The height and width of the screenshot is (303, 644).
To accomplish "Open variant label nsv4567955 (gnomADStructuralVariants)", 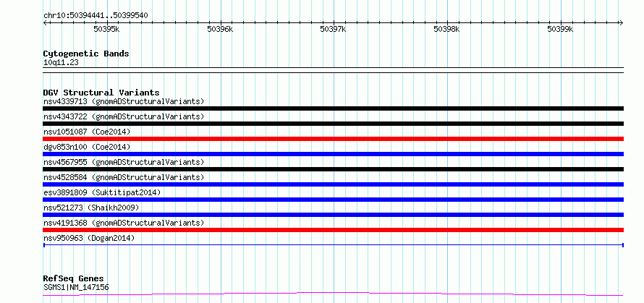I will point(124,162).
